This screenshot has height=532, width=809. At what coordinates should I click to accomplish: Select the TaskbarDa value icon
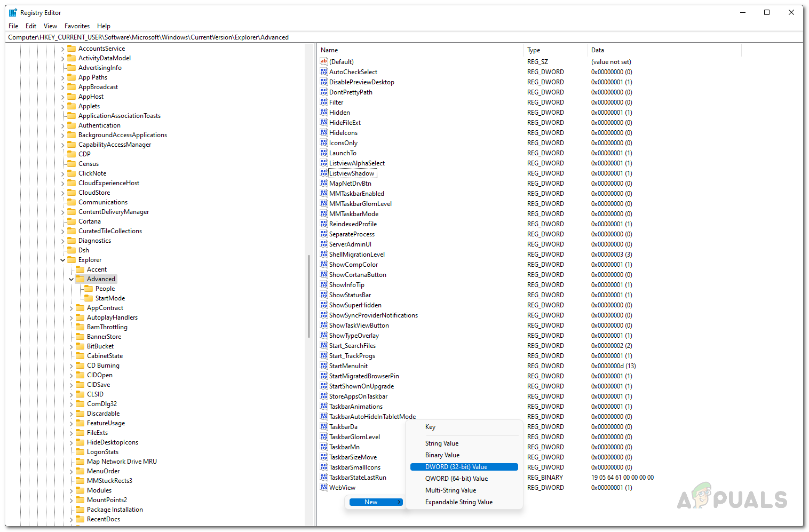(x=323, y=426)
